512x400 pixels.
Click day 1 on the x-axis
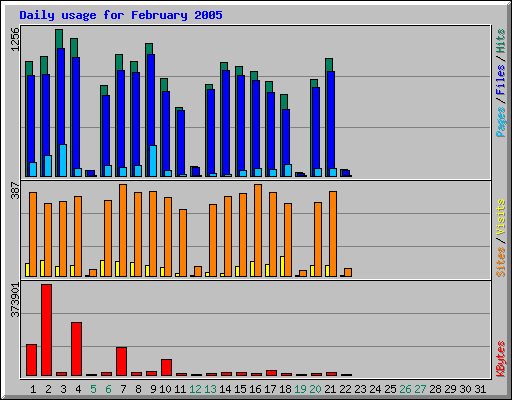click(x=33, y=389)
